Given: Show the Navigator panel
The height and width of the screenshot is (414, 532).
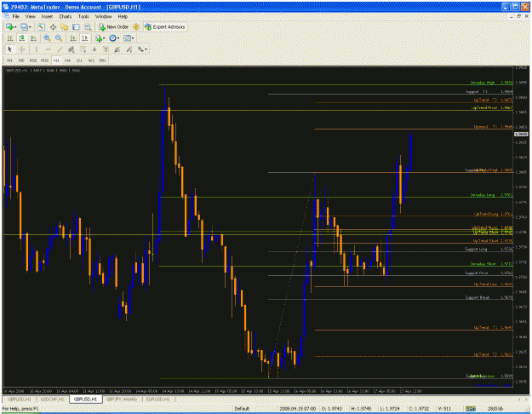Looking at the screenshot, I should tap(65, 26).
